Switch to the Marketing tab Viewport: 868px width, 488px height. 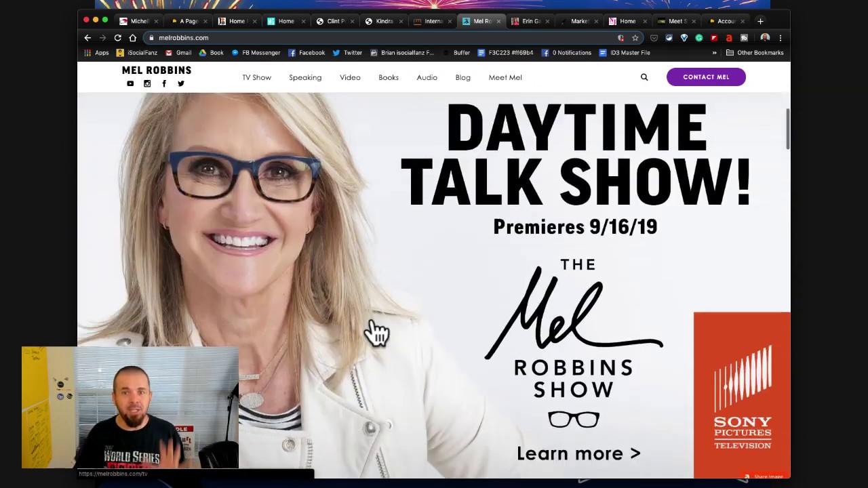tap(579, 21)
